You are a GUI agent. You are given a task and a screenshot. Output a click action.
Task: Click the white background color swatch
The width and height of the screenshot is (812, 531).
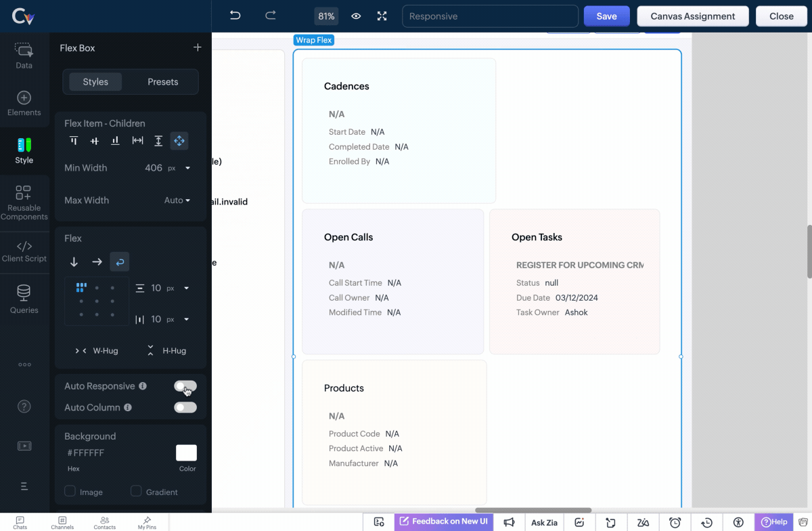(186, 453)
